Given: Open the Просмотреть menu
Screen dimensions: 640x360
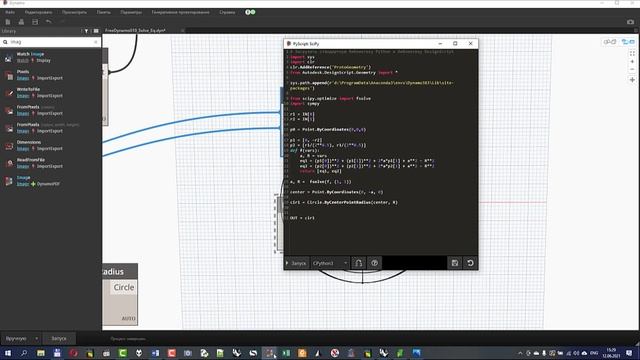Looking at the screenshot, I should pyautogui.click(x=74, y=12).
